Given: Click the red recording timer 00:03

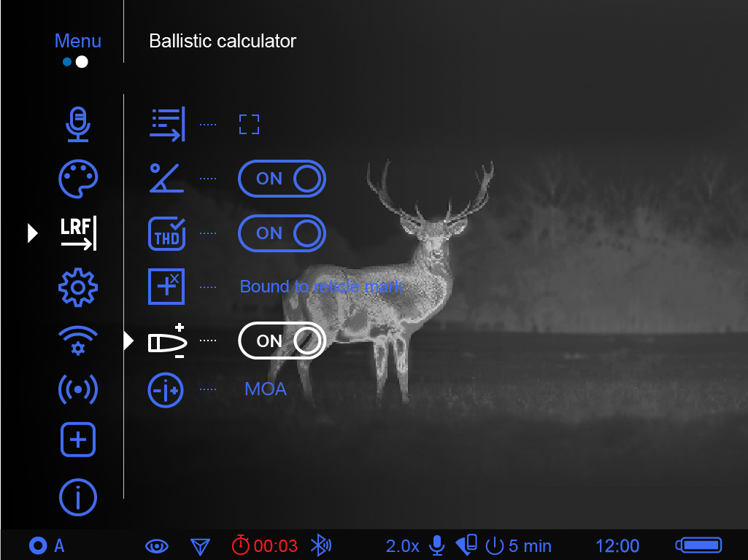Looking at the screenshot, I should pyautogui.click(x=265, y=545).
